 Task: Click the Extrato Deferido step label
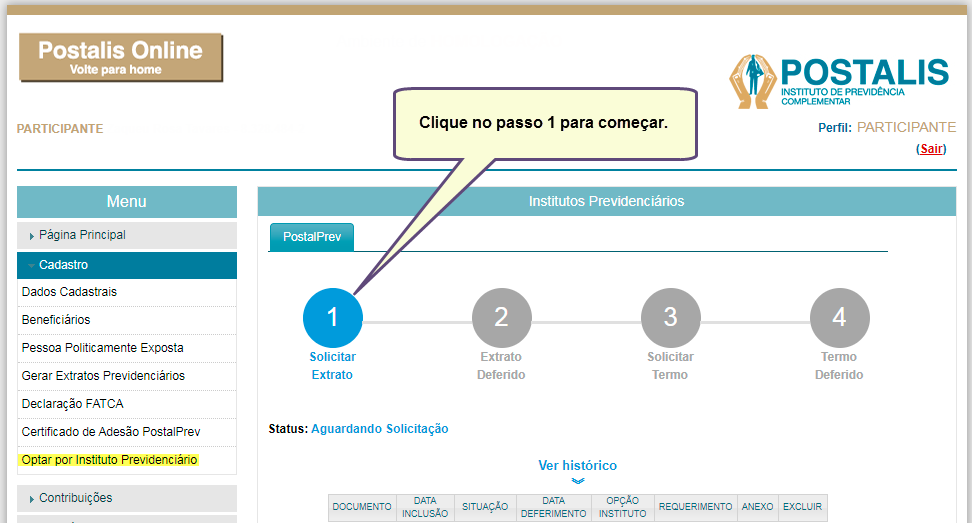tap(501, 366)
